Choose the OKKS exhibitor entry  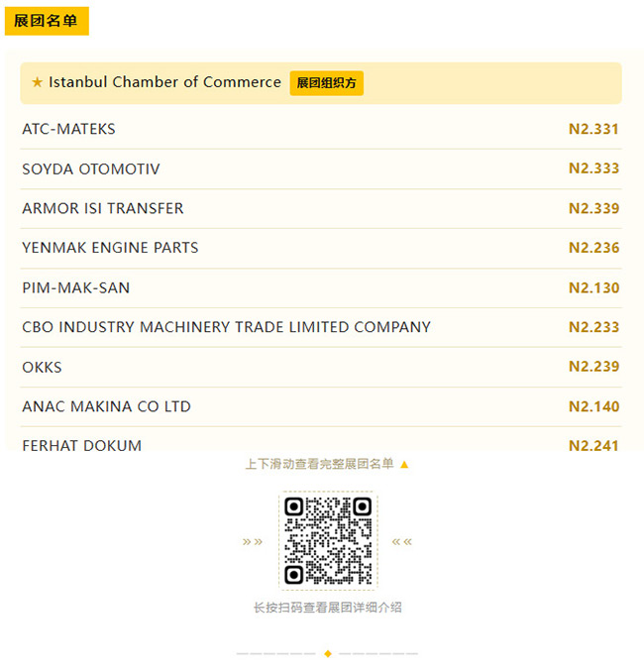pyautogui.click(x=321, y=367)
